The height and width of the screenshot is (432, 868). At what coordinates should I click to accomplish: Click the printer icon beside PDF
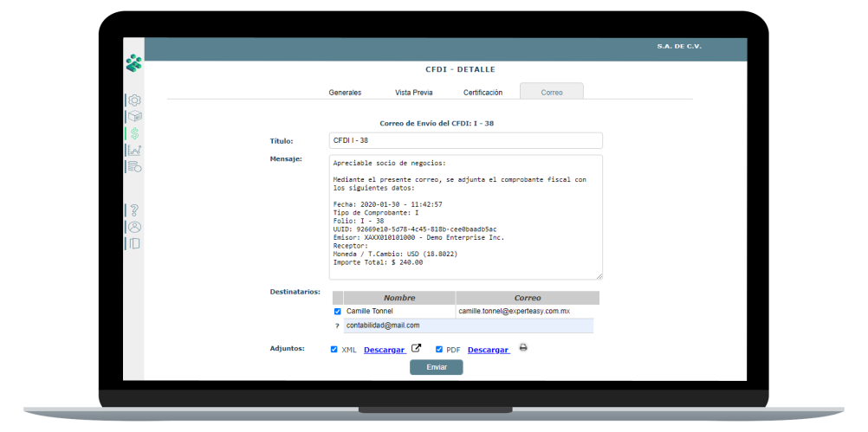(523, 349)
